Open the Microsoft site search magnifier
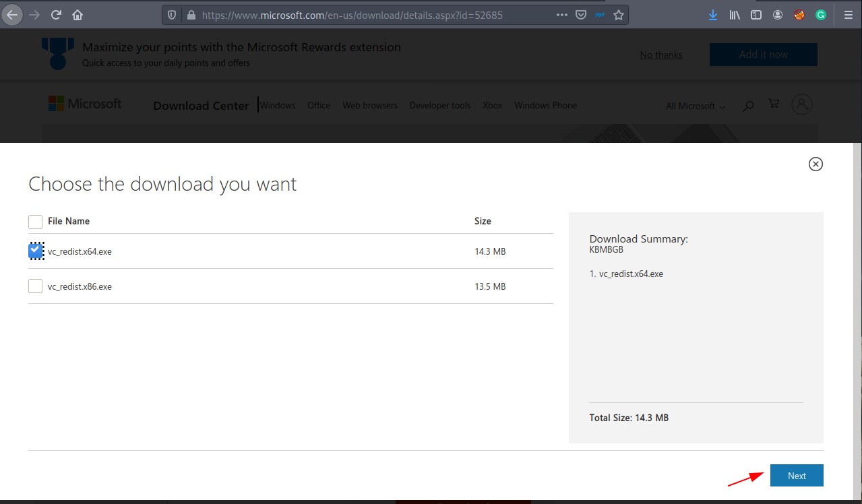 coord(748,106)
